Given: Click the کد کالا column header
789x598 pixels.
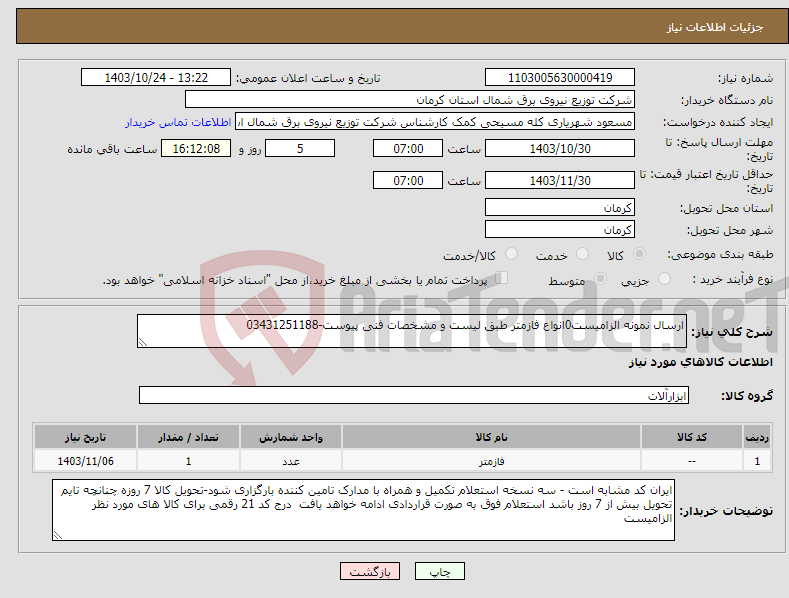Looking at the screenshot, I should [x=692, y=437].
